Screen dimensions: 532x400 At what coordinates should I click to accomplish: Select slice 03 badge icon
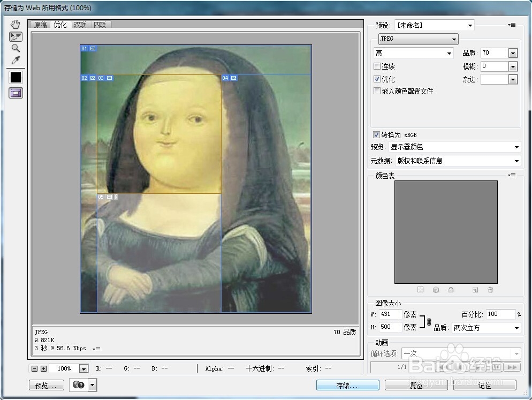pos(110,78)
